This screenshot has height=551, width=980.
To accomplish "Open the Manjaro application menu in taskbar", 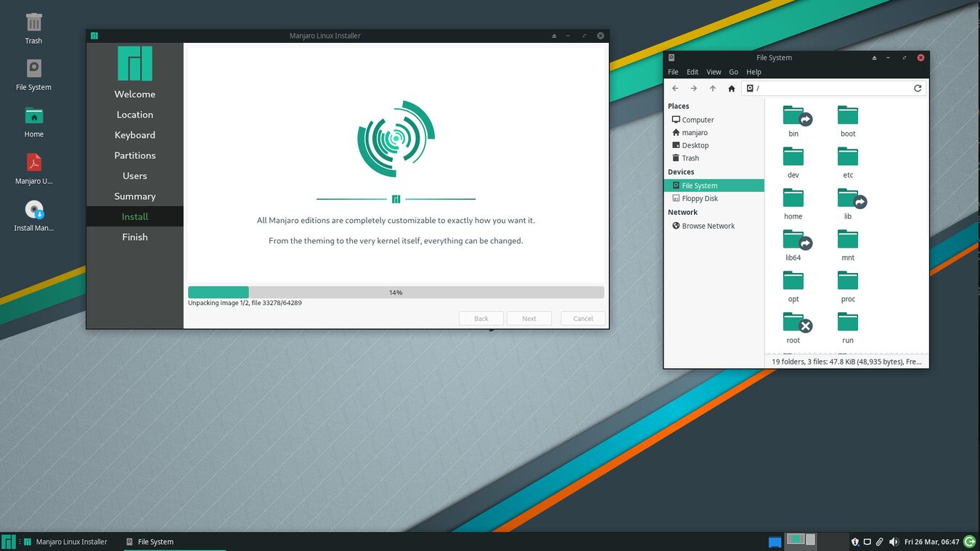I will coord(8,542).
